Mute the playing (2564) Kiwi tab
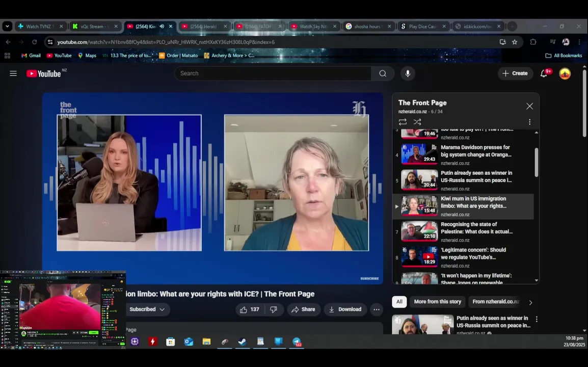This screenshot has width=588, height=367. [x=162, y=27]
